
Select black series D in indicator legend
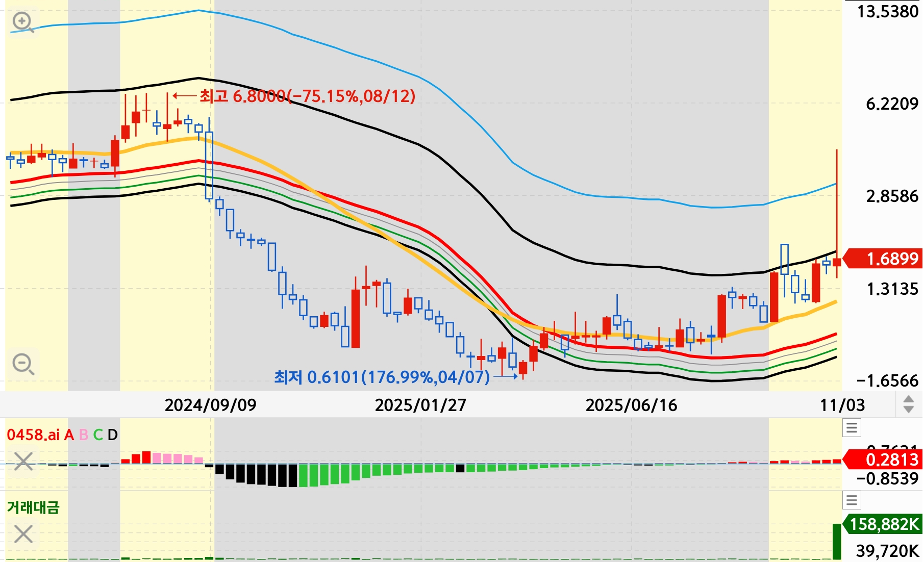pos(113,435)
